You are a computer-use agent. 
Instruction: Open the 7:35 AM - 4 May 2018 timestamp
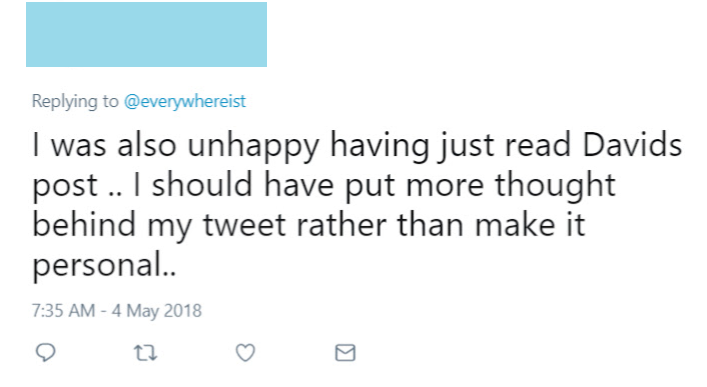[x=117, y=311]
